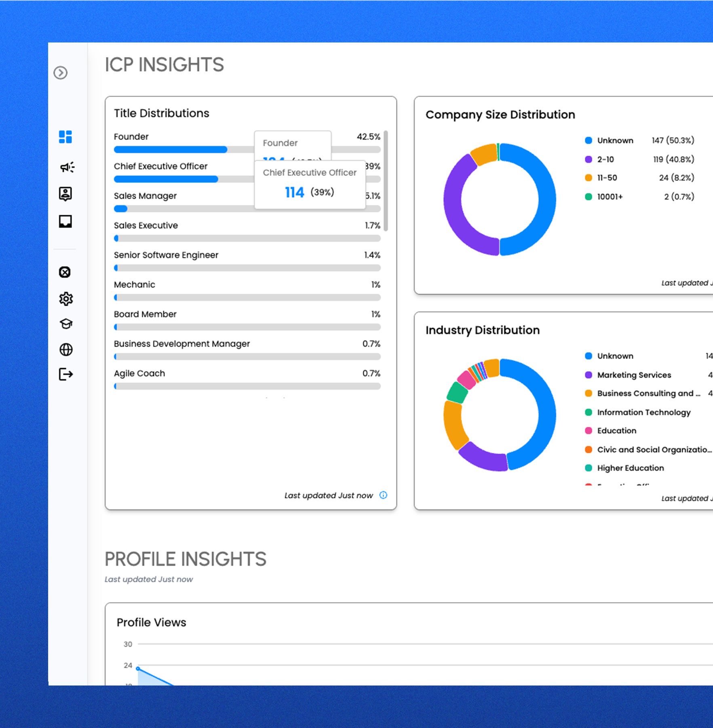Click the 11-50 orange legend swatch
The image size is (713, 728).
point(589,178)
